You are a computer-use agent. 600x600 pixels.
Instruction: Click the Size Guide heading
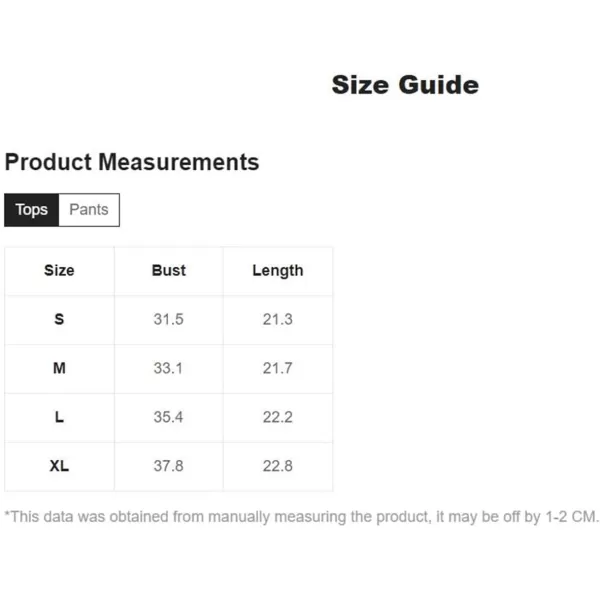point(405,85)
